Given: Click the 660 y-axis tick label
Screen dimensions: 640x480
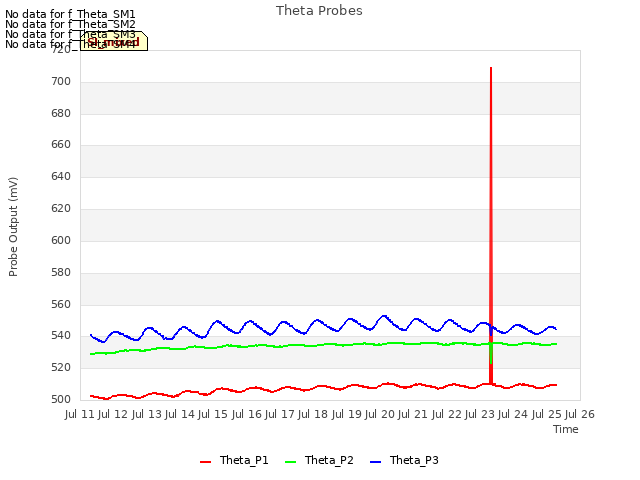Looking at the screenshot, I should (x=61, y=144).
